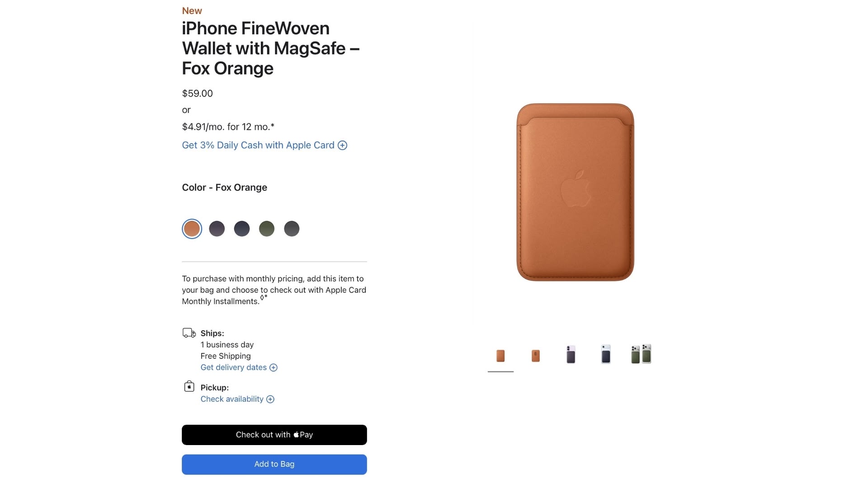Click the plus icon beside Apple Card Daily Cash
The height and width of the screenshot is (488, 868).
pyautogui.click(x=342, y=145)
